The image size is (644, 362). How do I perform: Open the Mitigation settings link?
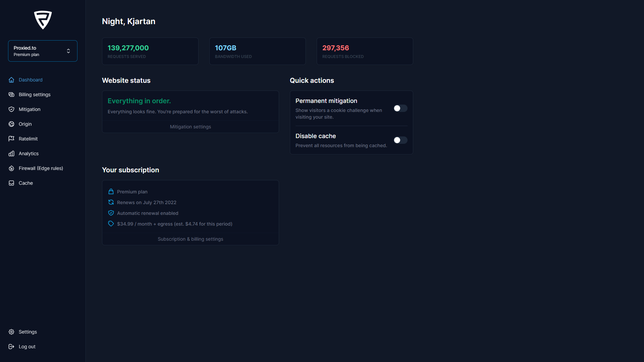click(x=190, y=127)
